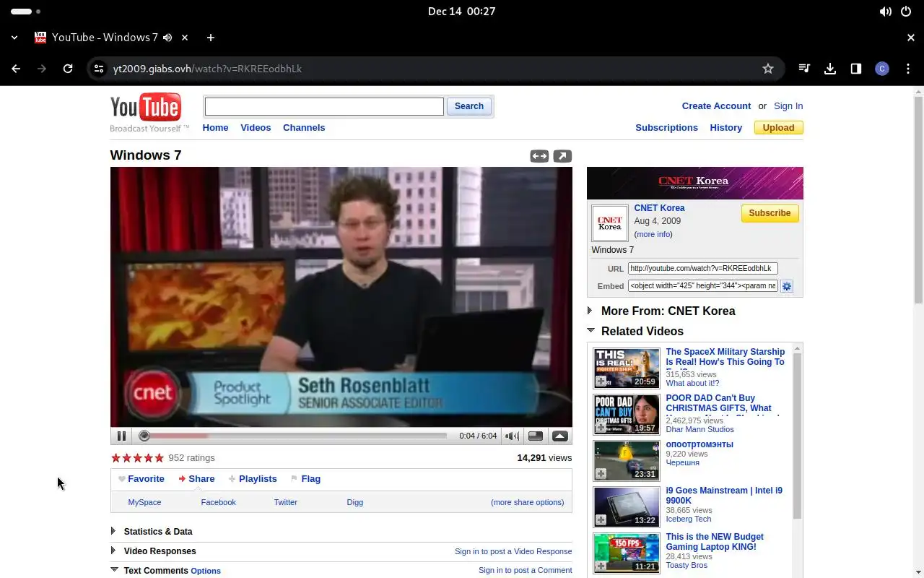Screen dimensions: 924x578
Task: Add i9 Goes Mainstream video to queue
Action: (601, 519)
